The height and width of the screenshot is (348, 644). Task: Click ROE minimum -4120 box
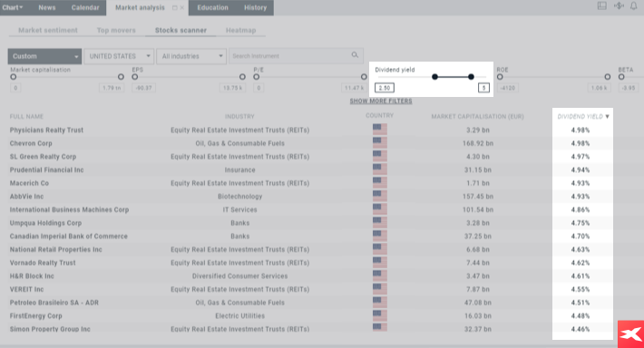coord(508,88)
